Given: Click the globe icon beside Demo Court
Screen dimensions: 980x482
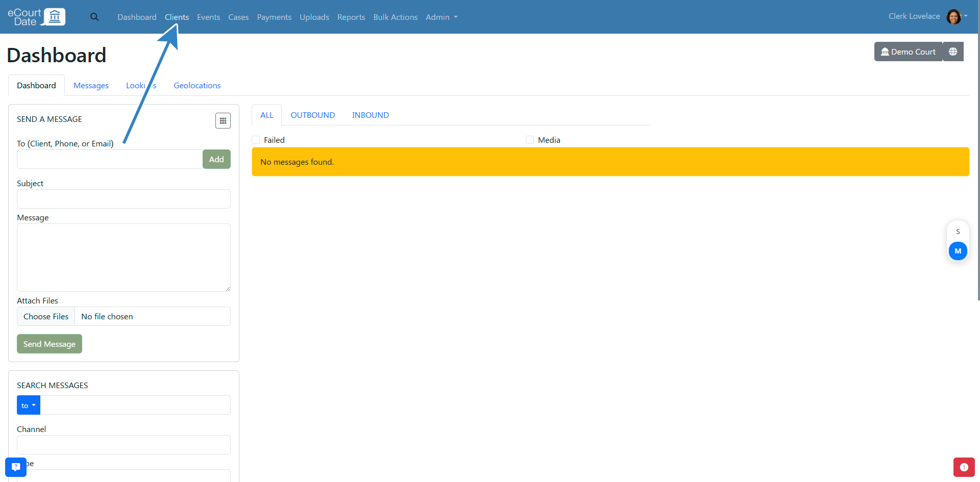Looking at the screenshot, I should coord(953,52).
